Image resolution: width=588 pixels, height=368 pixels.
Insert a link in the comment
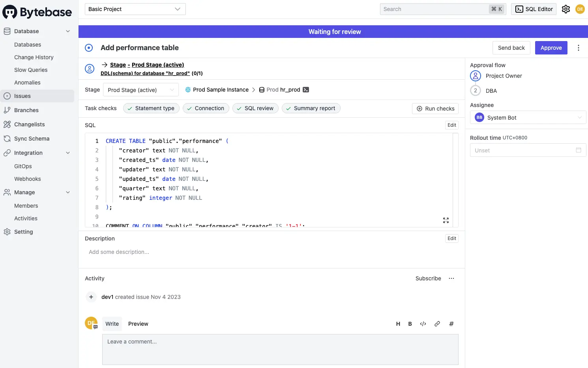pyautogui.click(x=437, y=324)
